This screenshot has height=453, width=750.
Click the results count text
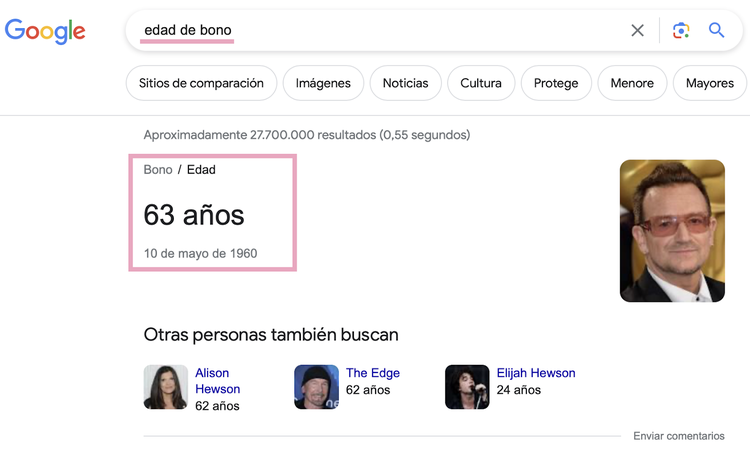pos(307,135)
